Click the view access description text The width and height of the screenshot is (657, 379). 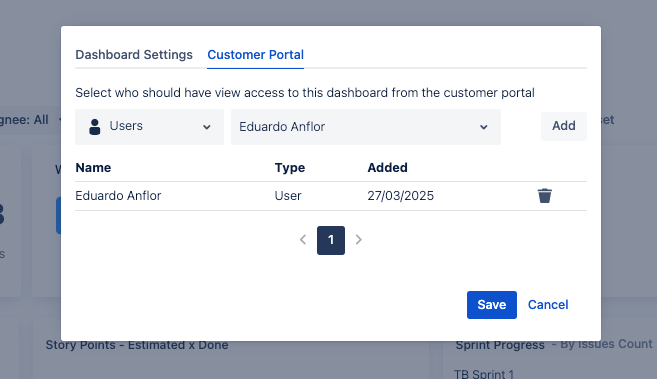pos(305,93)
